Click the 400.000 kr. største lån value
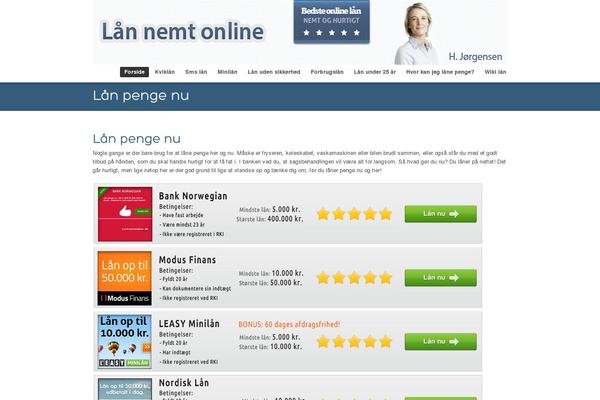 pyautogui.click(x=285, y=219)
